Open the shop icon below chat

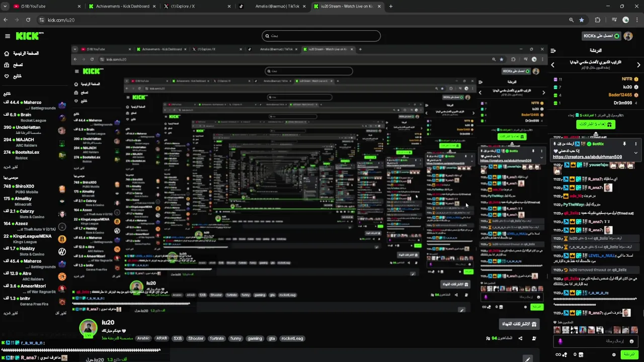click(x=581, y=354)
